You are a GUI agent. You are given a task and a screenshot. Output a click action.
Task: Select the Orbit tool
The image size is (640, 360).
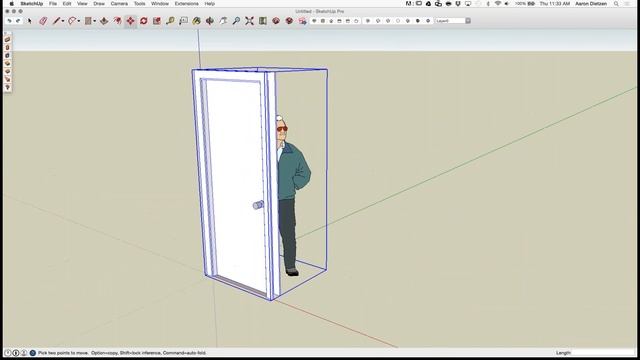[210, 21]
